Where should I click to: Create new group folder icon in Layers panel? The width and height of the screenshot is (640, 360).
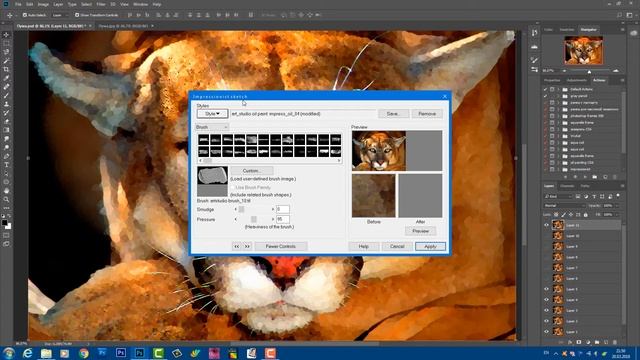[x=597, y=342]
